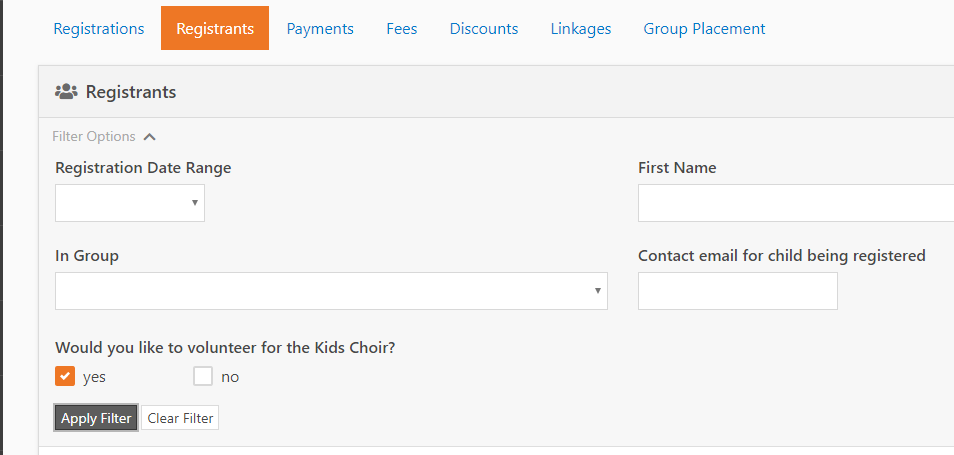Click the Registration Date Range arrow icon
The width and height of the screenshot is (954, 455).
pos(195,203)
